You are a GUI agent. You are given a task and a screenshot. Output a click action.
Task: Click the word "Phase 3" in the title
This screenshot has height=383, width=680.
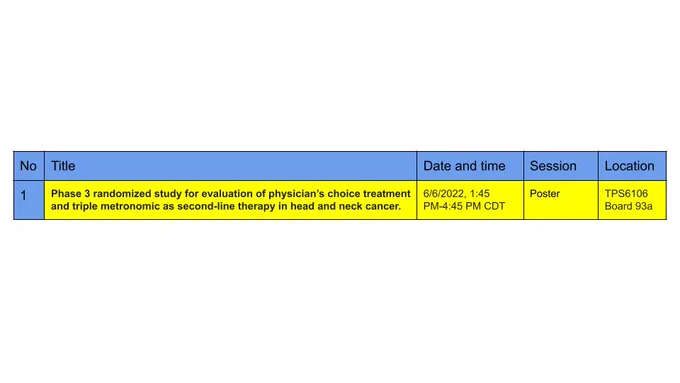[70, 194]
